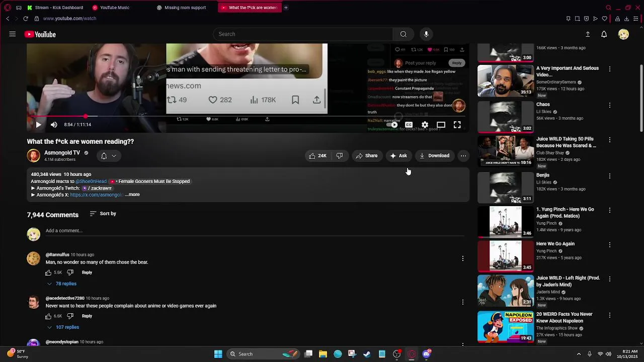The width and height of the screenshot is (644, 362).
Task: Open Discord from the taskbar
Action: point(427,354)
